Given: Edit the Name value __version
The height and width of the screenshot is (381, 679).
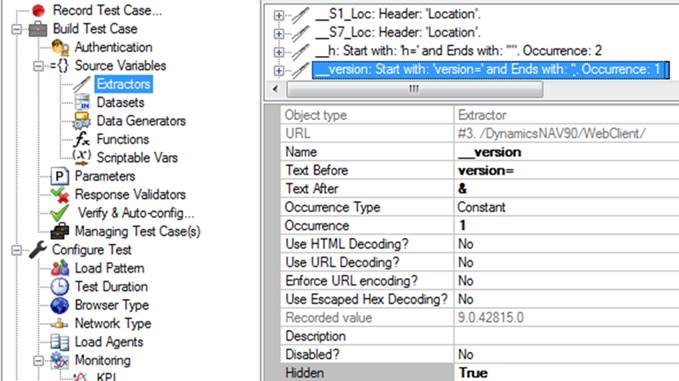Looking at the screenshot, I should coord(566,152).
